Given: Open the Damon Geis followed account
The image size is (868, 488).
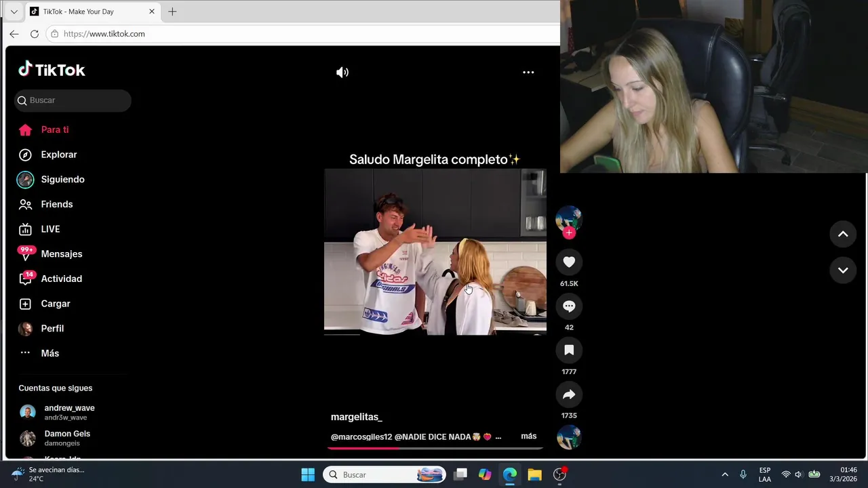Looking at the screenshot, I should coord(67,438).
